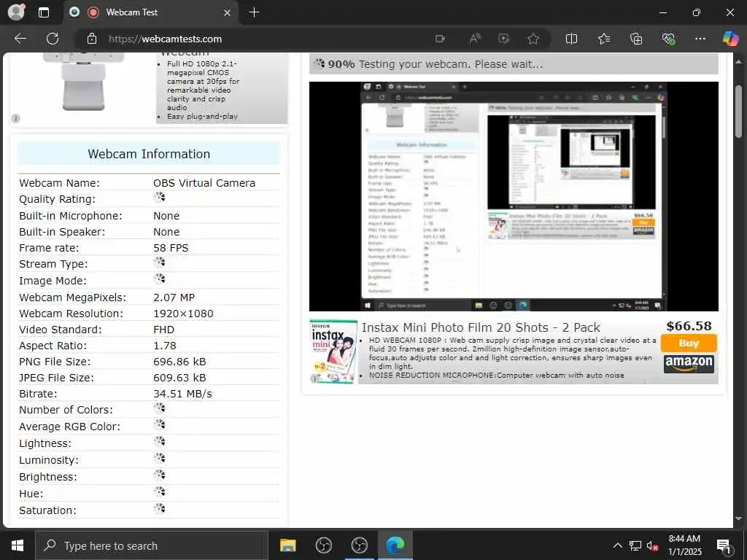Click the ad info icon beside webcam image

[16, 119]
